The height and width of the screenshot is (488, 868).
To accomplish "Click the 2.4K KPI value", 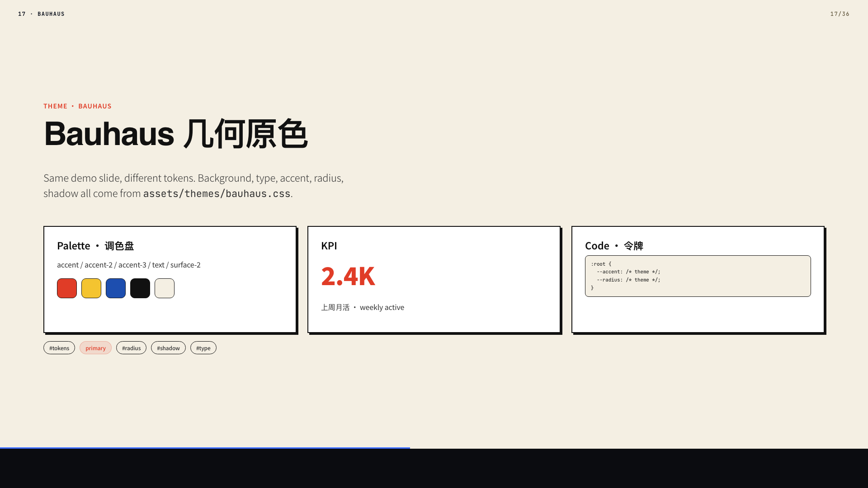I will pyautogui.click(x=348, y=276).
